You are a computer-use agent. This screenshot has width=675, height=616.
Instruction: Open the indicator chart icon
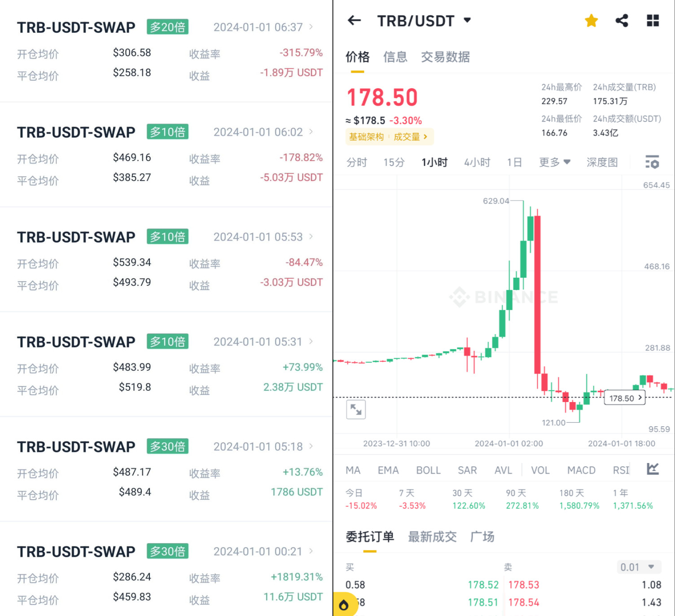pyautogui.click(x=653, y=469)
